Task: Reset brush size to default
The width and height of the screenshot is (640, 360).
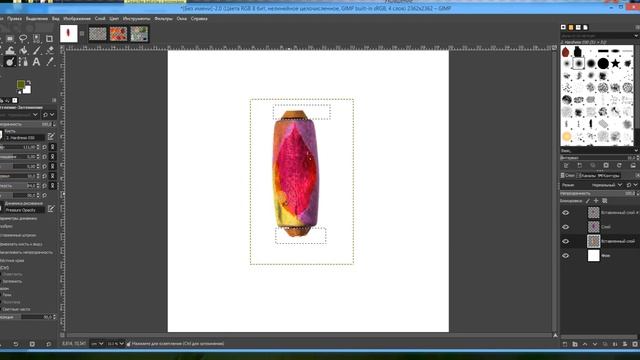Action: click(x=44, y=147)
